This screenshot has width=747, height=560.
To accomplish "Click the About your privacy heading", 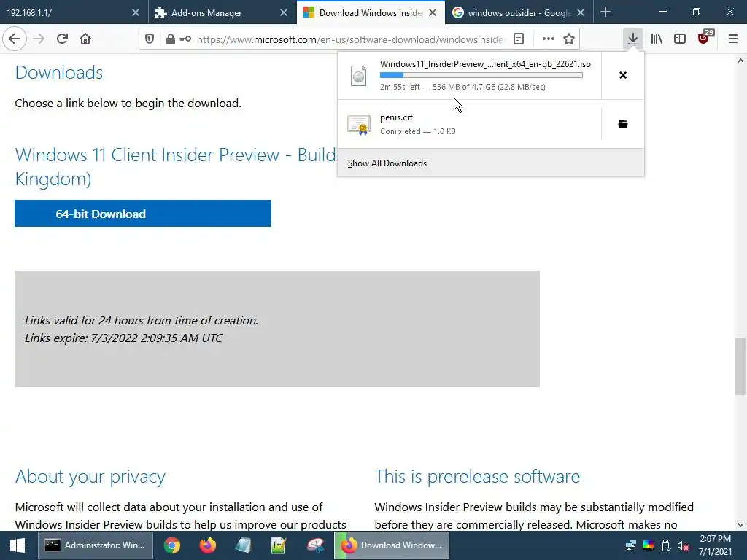I will [x=90, y=477].
